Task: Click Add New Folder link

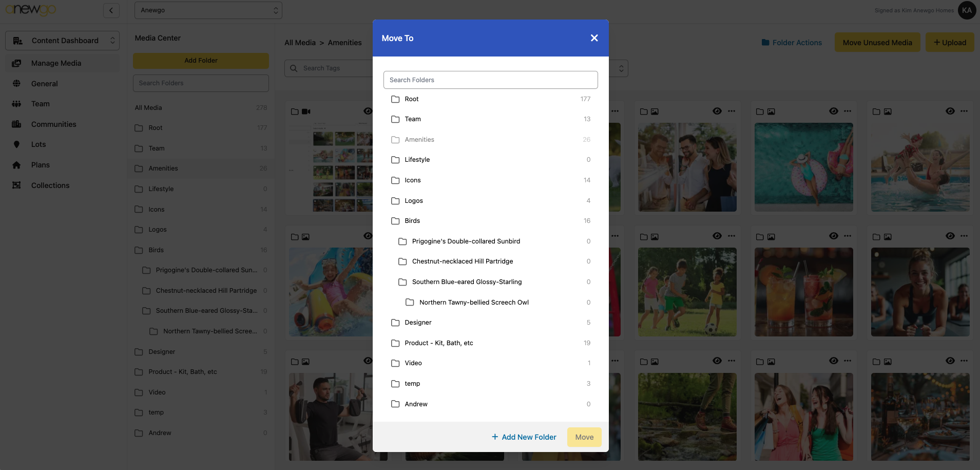Action: (524, 437)
